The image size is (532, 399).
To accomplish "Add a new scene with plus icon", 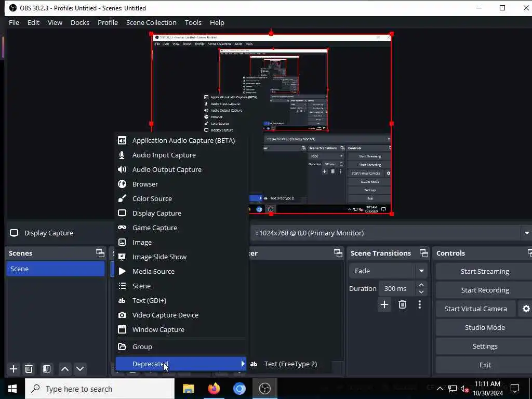I will tap(14, 369).
